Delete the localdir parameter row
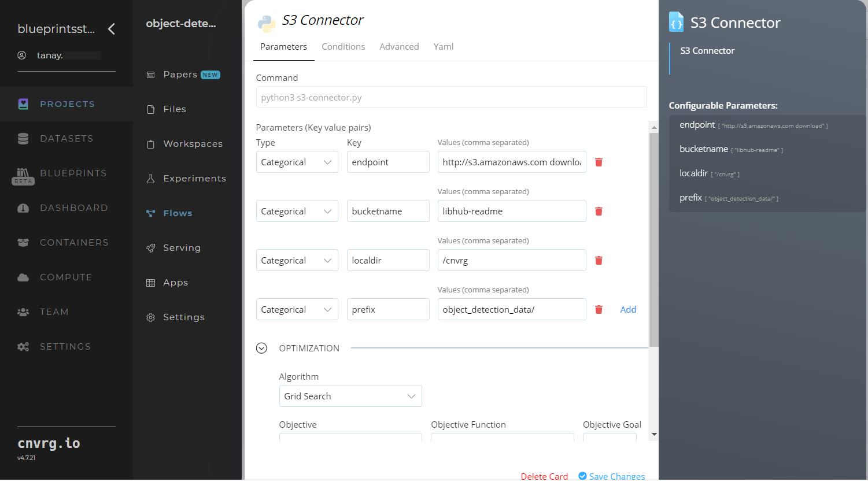 pos(599,260)
